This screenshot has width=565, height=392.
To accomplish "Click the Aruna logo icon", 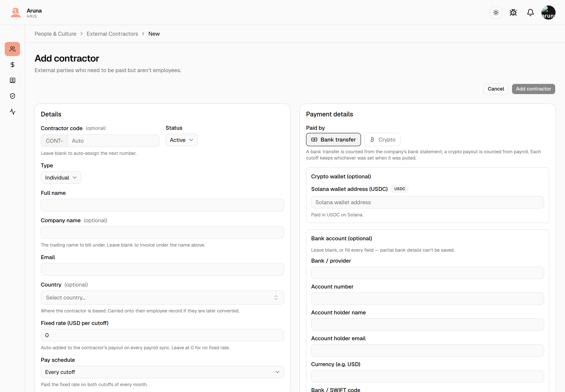I will [15, 13].
